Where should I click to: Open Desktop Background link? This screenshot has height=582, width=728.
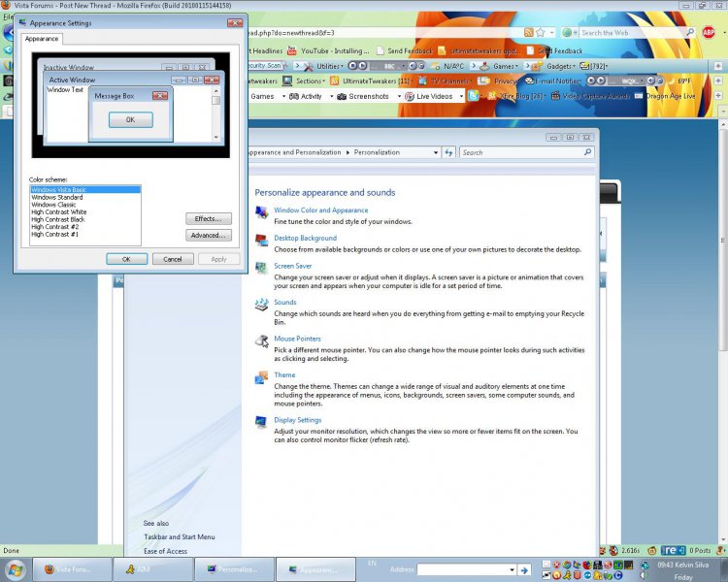pyautogui.click(x=305, y=238)
